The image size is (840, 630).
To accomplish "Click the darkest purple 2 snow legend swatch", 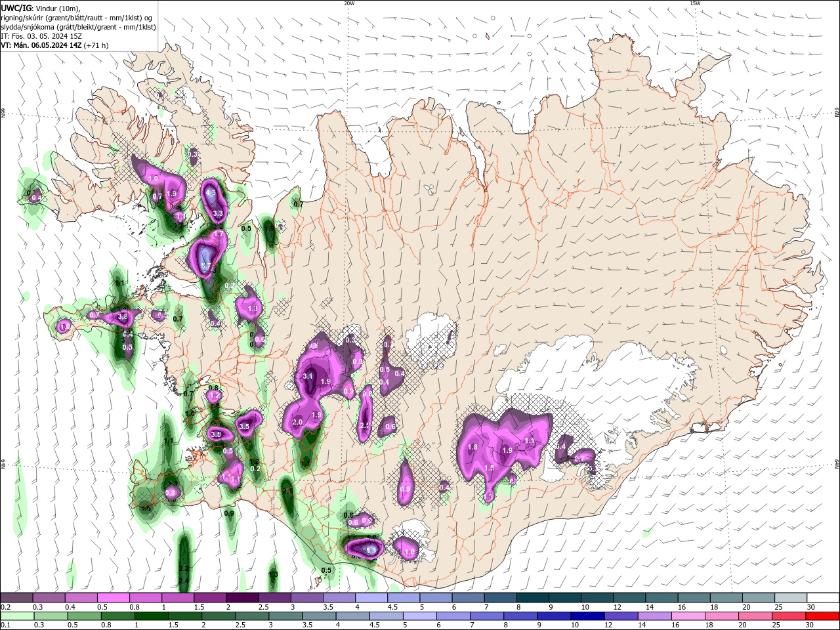I will pyautogui.click(x=241, y=598).
